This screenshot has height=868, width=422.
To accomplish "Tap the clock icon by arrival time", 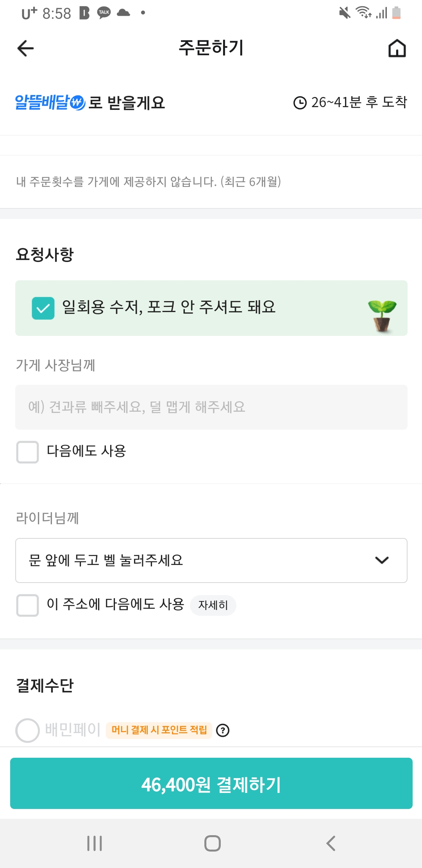I will (300, 103).
